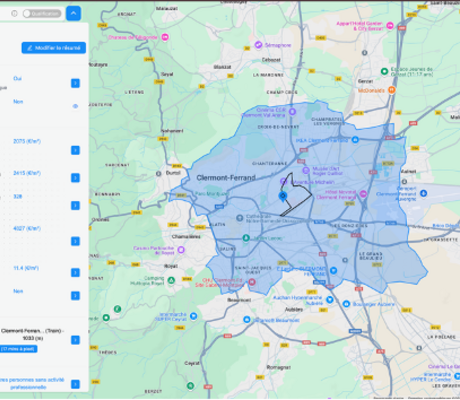Select the Hôtel Novotel Clermont Ferrand pin
Image resolution: width=460 pixels, height=400 pixels.
tap(363, 194)
